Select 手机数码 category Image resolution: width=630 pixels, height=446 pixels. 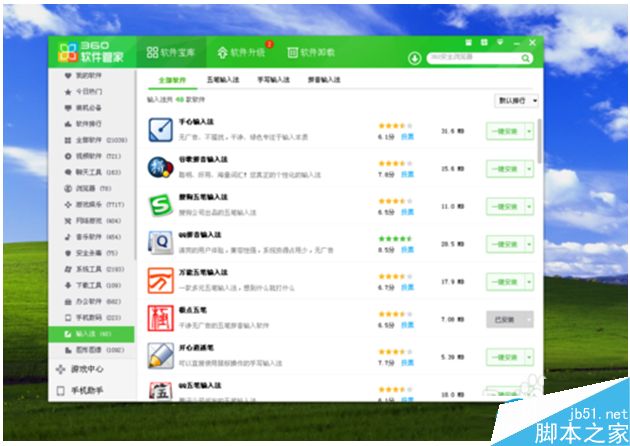pos(92,317)
